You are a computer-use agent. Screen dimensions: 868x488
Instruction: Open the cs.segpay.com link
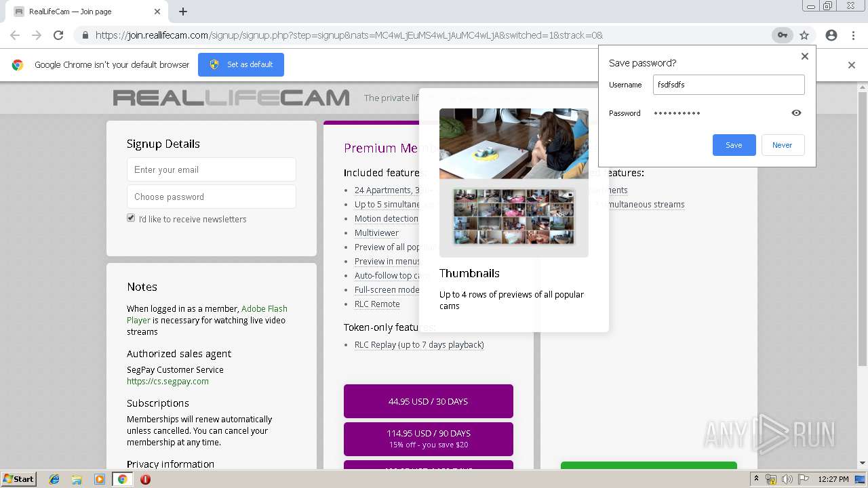(x=167, y=381)
